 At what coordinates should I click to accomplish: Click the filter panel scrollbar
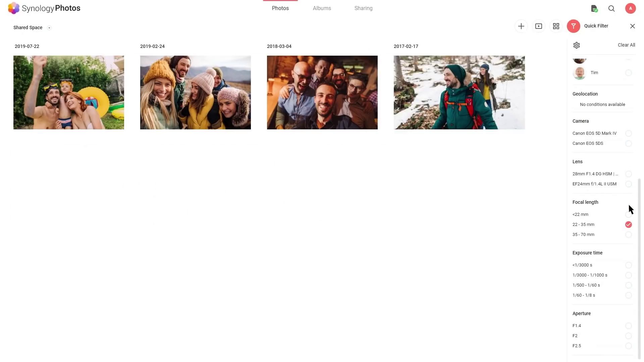tap(639, 268)
